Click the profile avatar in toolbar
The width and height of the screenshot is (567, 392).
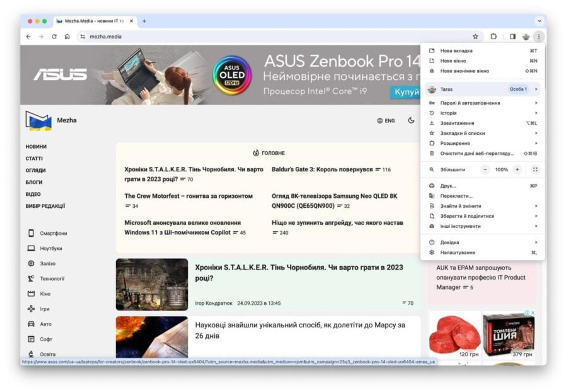(x=526, y=37)
